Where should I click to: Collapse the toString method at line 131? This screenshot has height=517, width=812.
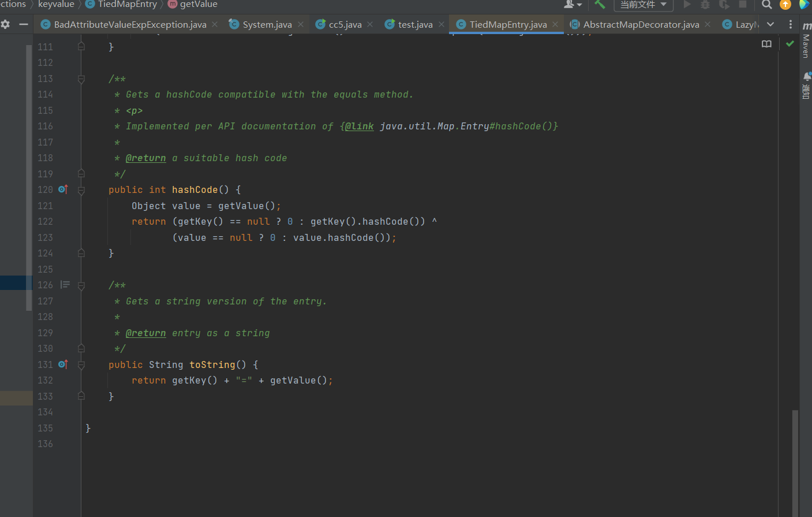point(81,365)
